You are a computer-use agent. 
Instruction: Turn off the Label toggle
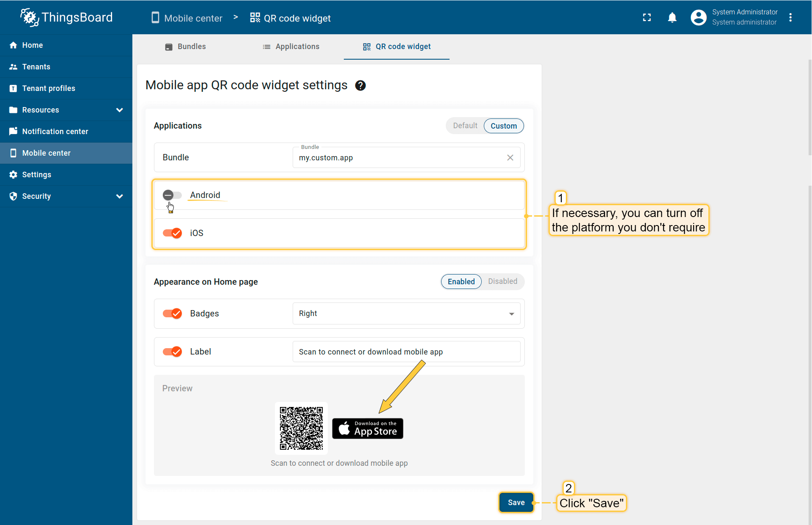(172, 352)
